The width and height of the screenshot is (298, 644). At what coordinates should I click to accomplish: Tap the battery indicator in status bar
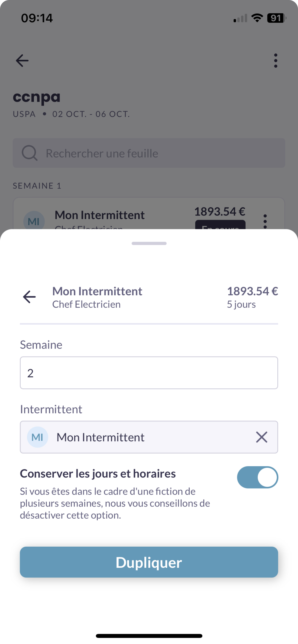(x=276, y=18)
